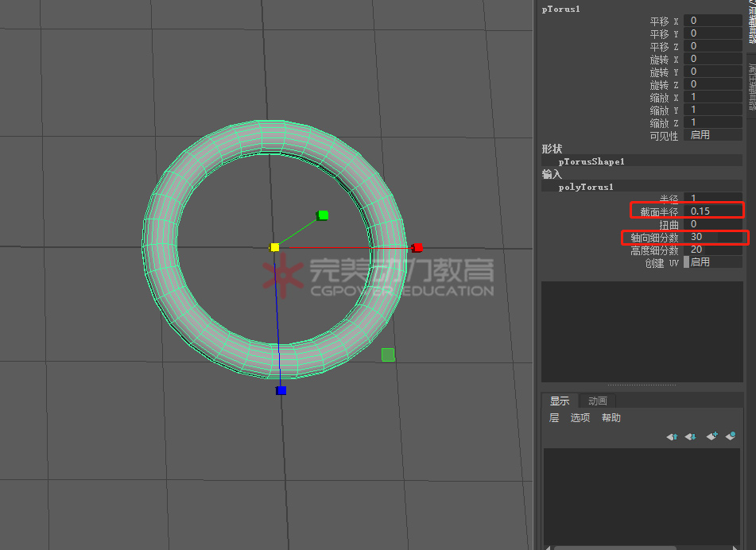Grab the blue Z-axis manipulator handle
Screen dimensions: 756x550
pyautogui.click(x=281, y=390)
